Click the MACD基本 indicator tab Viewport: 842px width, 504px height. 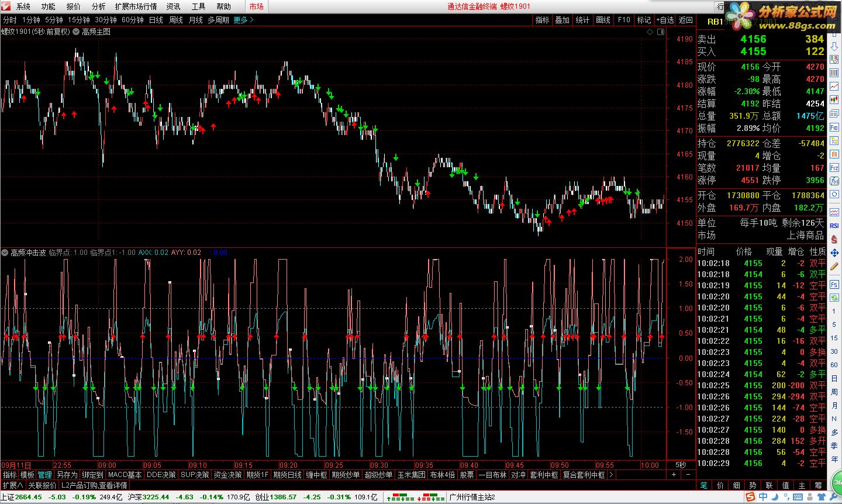pos(125,475)
